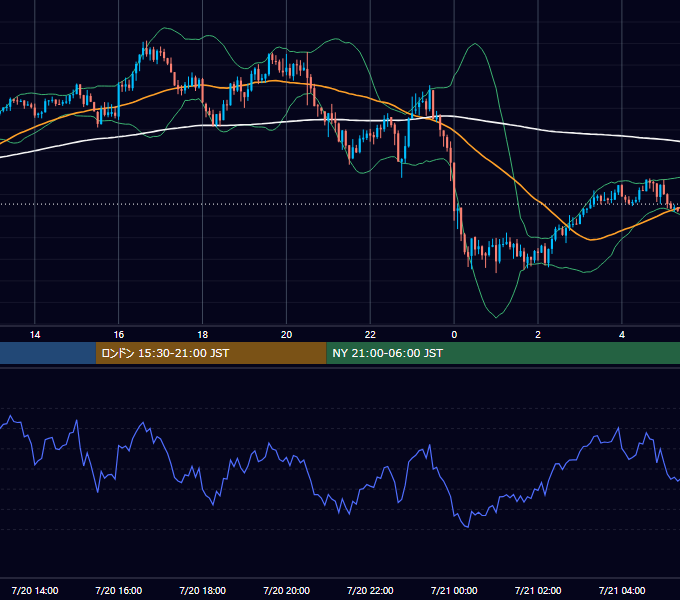Select the blue session bar before the ロンドン session

click(48, 353)
